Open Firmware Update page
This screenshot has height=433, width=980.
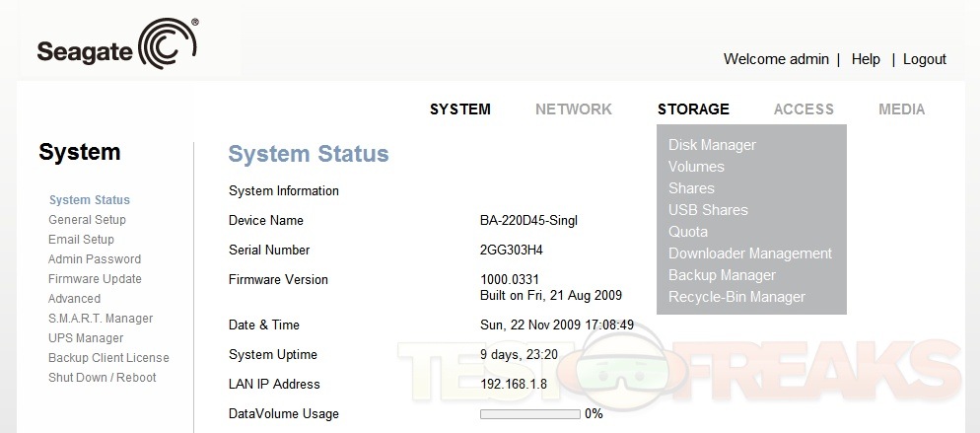[x=95, y=279]
